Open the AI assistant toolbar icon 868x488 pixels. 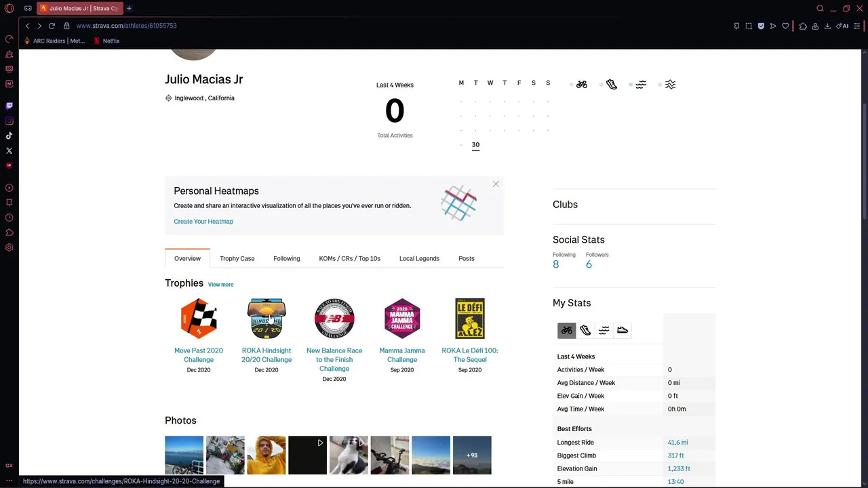[843, 26]
